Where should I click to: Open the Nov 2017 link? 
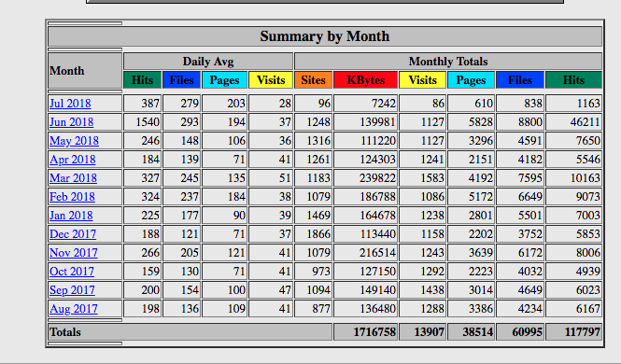pos(73,252)
